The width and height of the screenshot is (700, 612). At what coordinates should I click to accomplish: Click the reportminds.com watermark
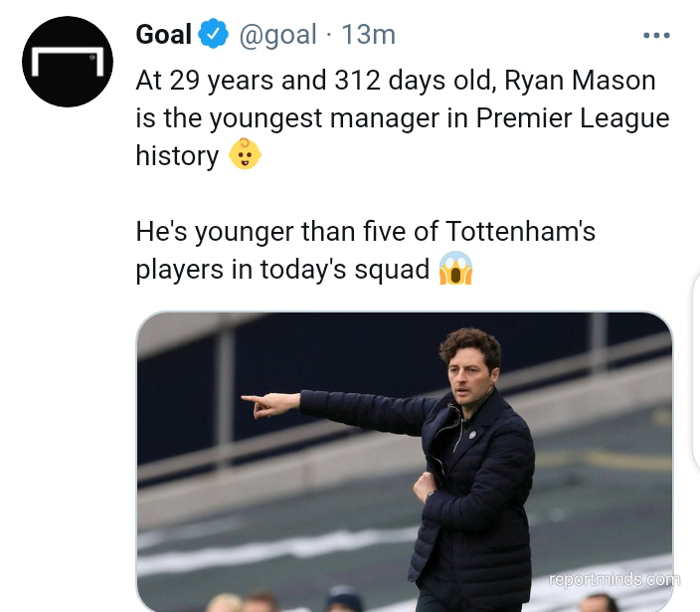613,579
